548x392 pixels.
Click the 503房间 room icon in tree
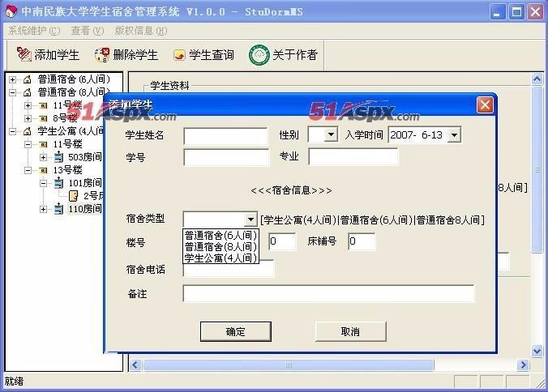point(58,157)
